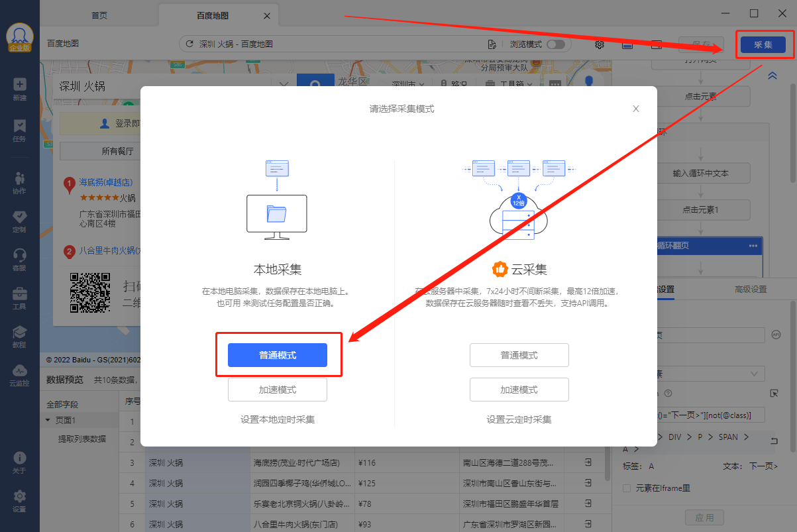Viewport: 797px width, 532px height.
Task: Start local 普通模式 collection
Action: click(278, 355)
